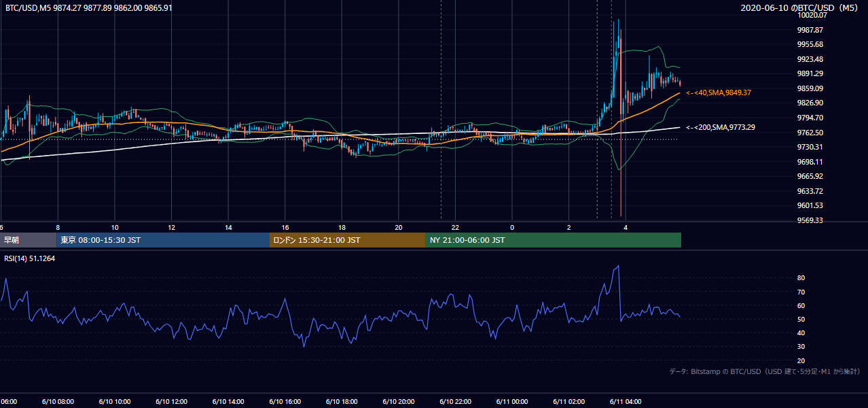Click hour label 22 below the price chart

point(456,227)
